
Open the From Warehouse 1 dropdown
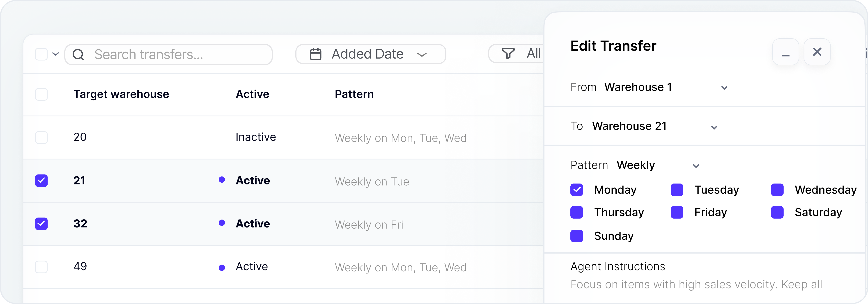click(724, 88)
